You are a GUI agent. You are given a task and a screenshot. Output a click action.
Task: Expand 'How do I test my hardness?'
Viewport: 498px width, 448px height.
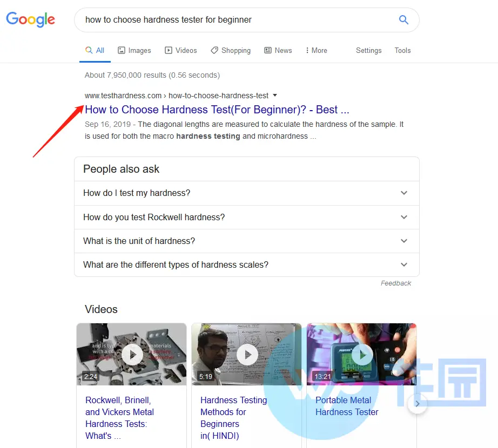pos(247,193)
